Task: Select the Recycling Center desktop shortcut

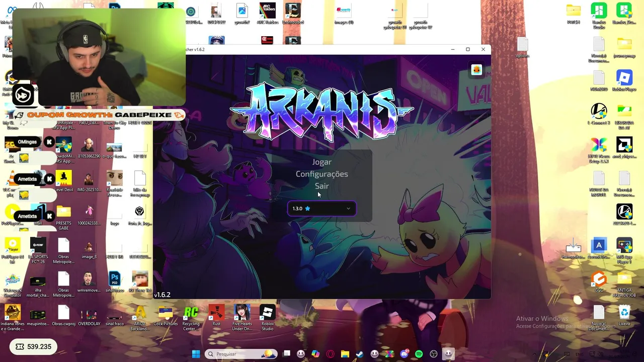Action: pos(191,317)
